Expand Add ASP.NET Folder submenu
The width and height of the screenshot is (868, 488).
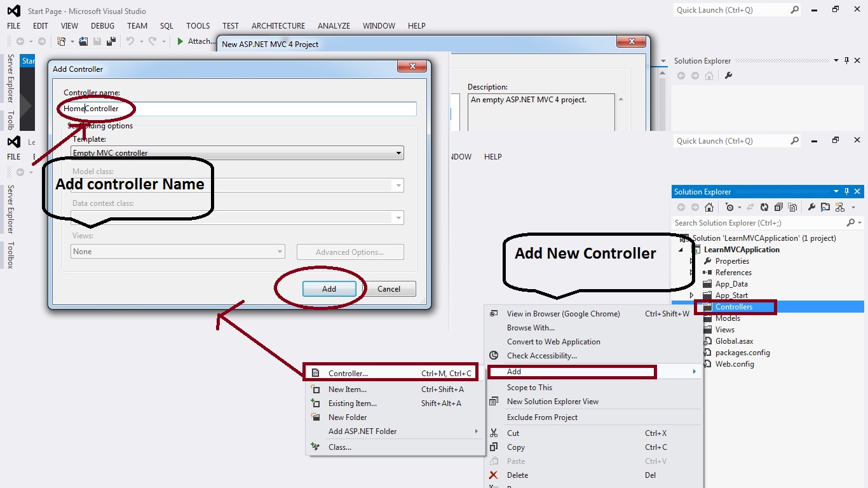click(x=395, y=431)
